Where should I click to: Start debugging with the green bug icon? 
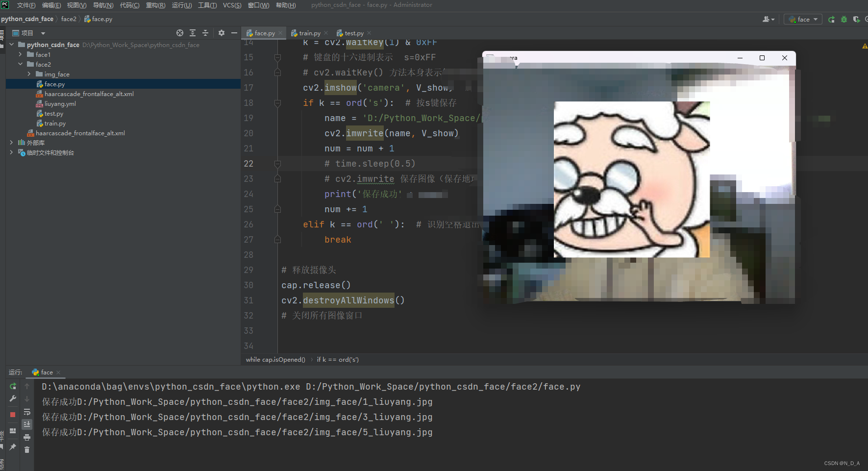tap(844, 19)
